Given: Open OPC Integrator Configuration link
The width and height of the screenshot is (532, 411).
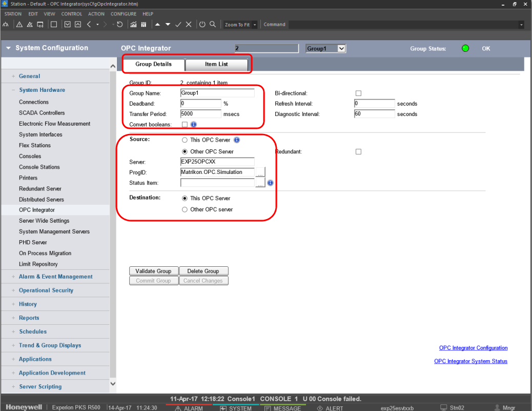Looking at the screenshot, I should pos(473,348).
